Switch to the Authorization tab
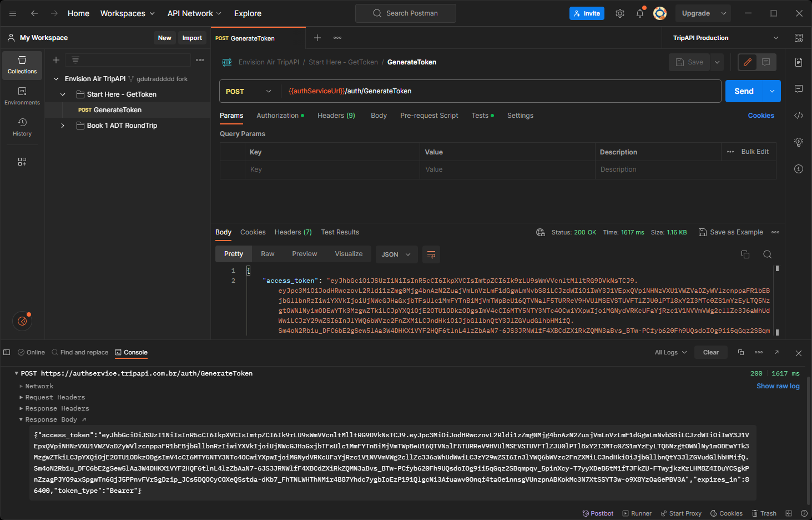Viewport: 812px width, 520px height. pos(278,116)
